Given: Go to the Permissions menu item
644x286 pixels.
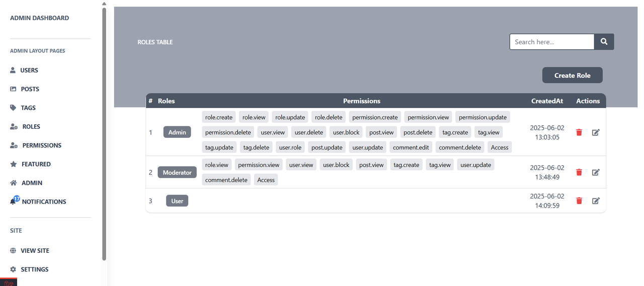Looking at the screenshot, I should click(x=42, y=145).
